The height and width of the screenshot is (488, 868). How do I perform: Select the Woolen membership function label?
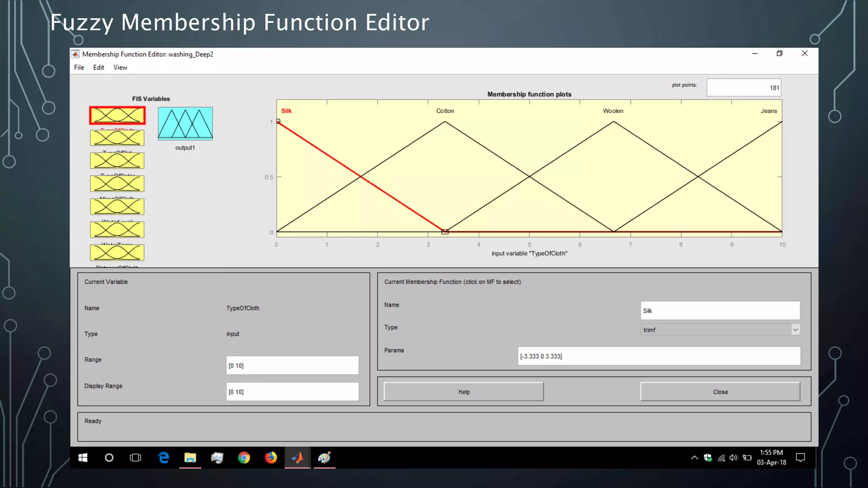tap(613, 111)
